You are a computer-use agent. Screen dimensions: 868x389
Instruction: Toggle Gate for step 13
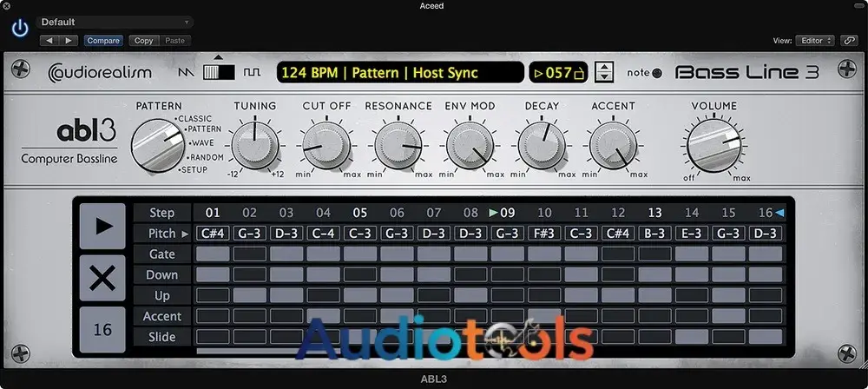point(654,254)
